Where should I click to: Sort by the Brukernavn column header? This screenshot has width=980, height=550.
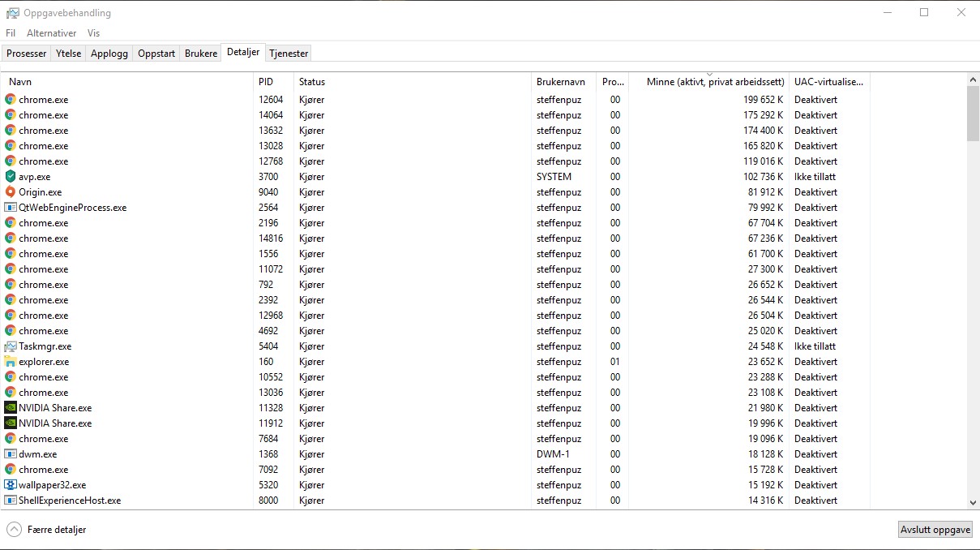pyautogui.click(x=563, y=81)
